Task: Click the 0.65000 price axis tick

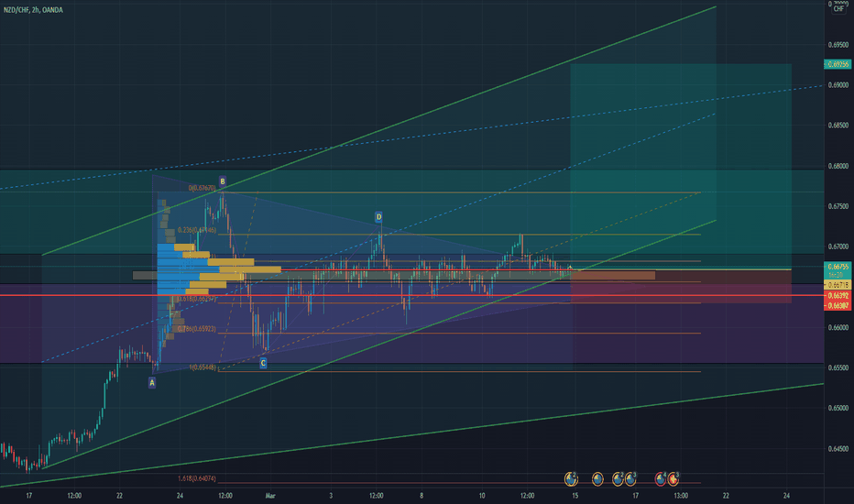Action: click(x=838, y=408)
